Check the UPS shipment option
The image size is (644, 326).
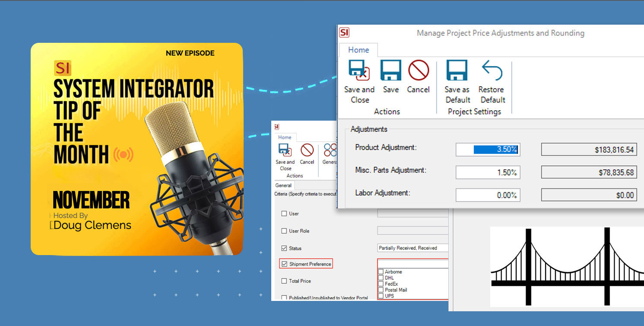coord(381,296)
